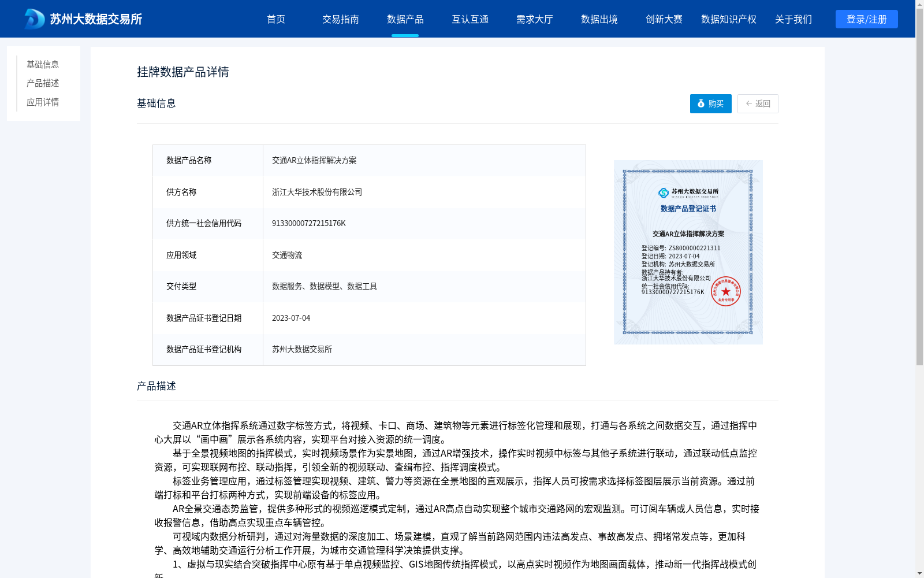Click the 挂牌数据产品详情 page heading
Viewport: 924px width, 578px height.
tap(183, 72)
